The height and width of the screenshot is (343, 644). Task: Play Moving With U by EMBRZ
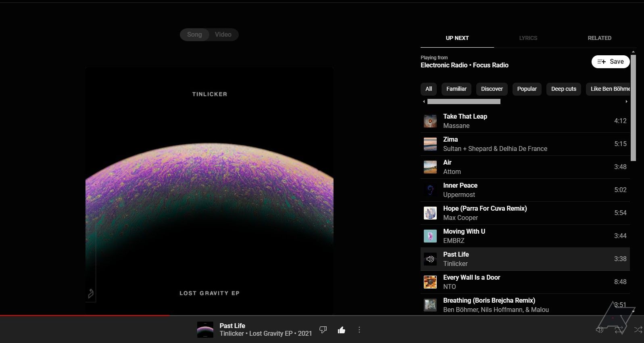click(x=525, y=236)
